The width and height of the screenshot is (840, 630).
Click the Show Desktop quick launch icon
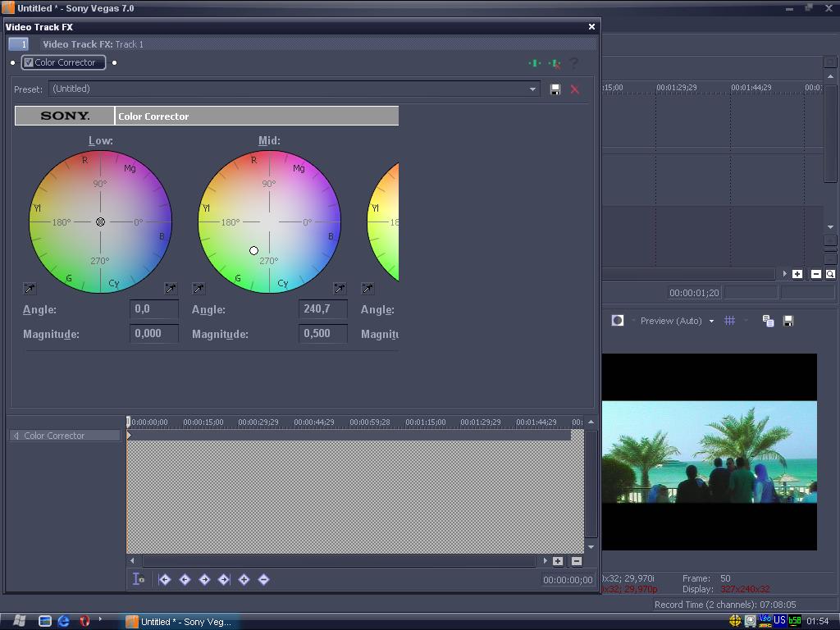45,621
